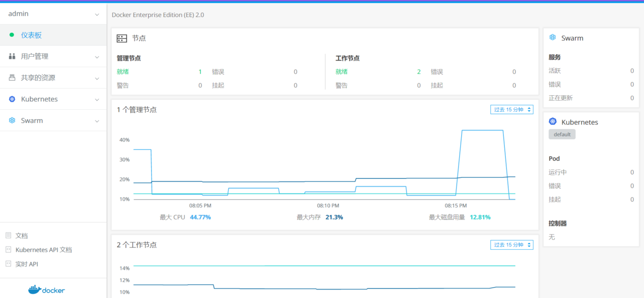644x298 pixels.
Task: Click the green dashboard status dot icon
Action: (x=11, y=35)
